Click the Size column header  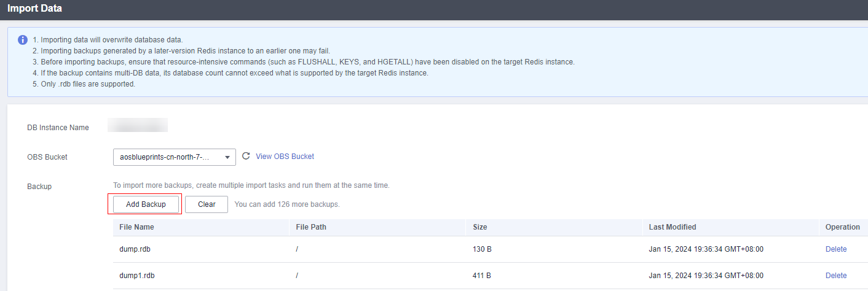480,227
